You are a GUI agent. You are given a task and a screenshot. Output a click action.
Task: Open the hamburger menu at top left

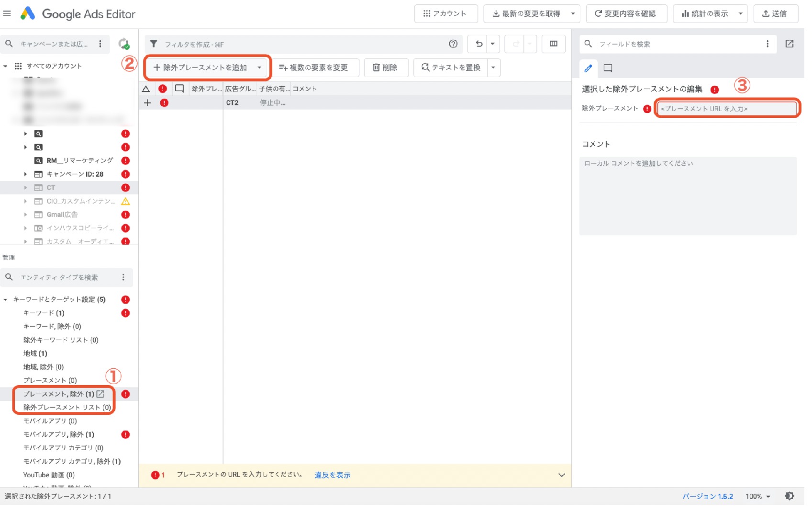7,13
